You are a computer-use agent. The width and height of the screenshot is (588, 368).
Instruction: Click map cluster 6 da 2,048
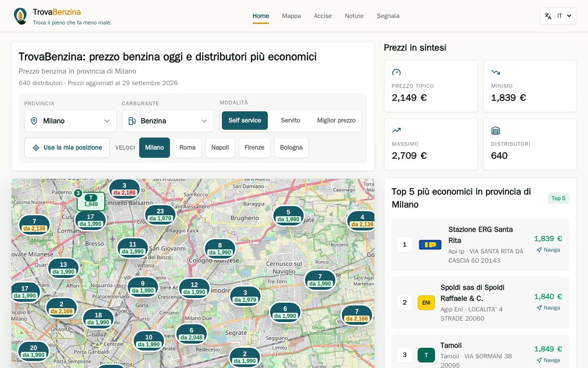[192, 334]
